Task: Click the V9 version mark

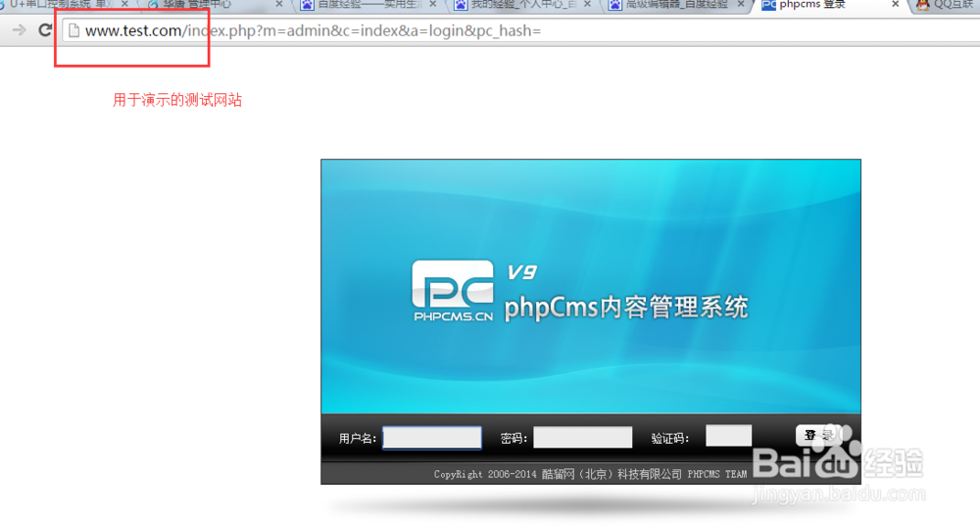Action: [522, 272]
